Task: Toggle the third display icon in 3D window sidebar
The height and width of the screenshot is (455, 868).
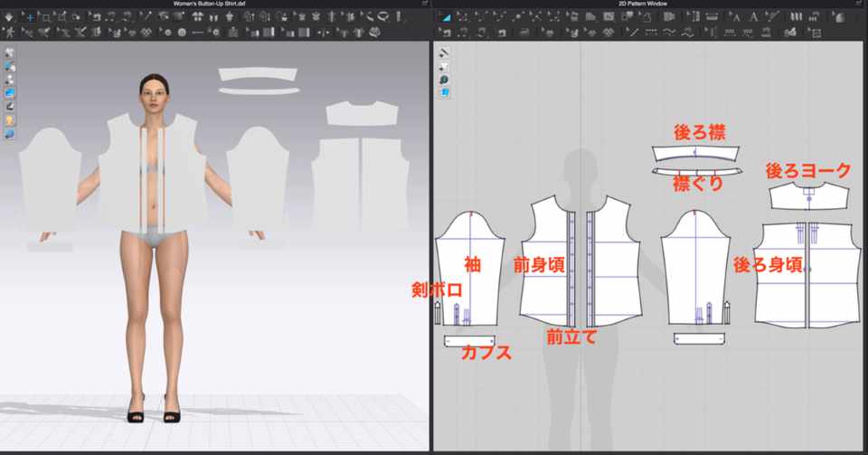Action: click(x=9, y=81)
